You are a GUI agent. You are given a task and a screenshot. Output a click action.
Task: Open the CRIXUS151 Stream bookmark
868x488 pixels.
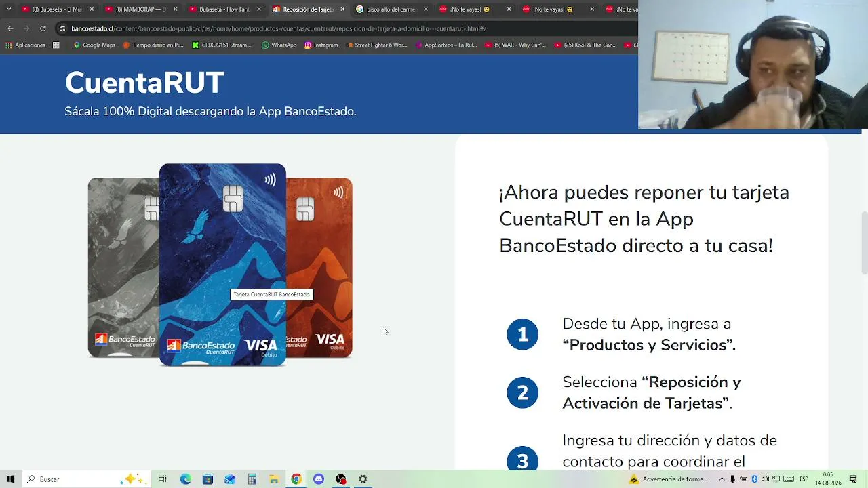tap(222, 45)
